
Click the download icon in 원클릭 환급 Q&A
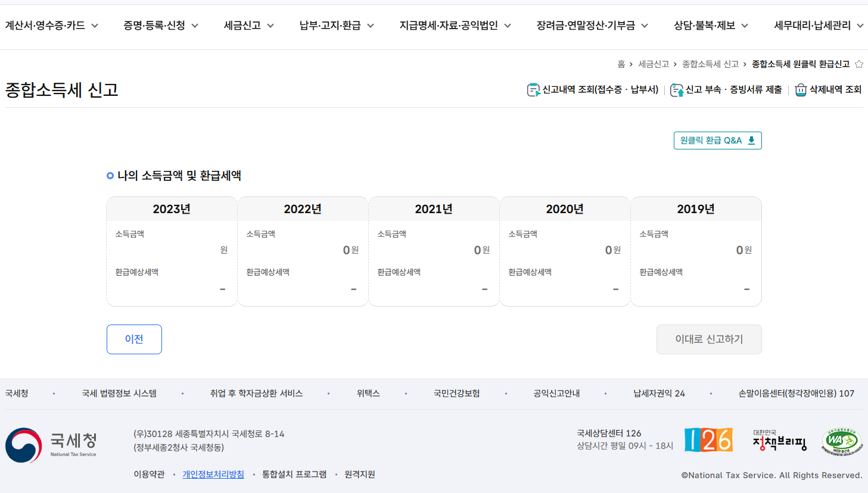(x=751, y=140)
